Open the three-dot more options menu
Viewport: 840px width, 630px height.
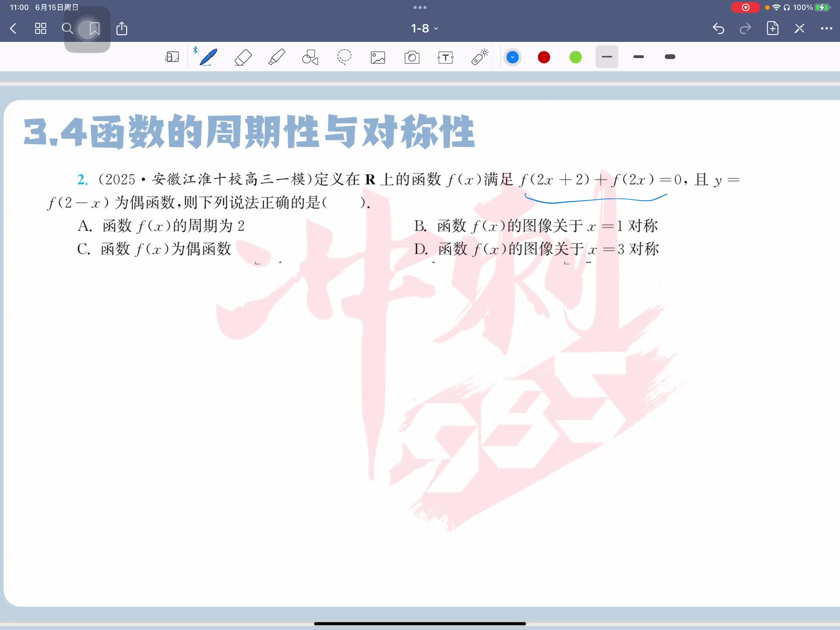click(x=826, y=28)
